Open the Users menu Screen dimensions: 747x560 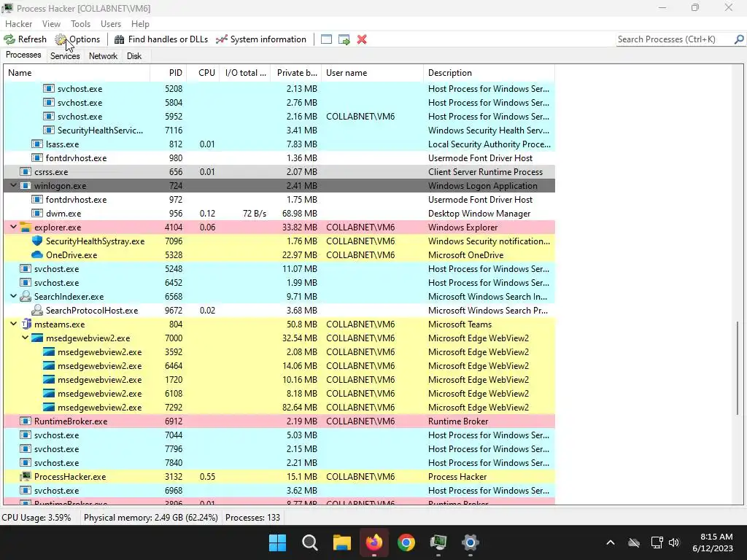coord(111,24)
